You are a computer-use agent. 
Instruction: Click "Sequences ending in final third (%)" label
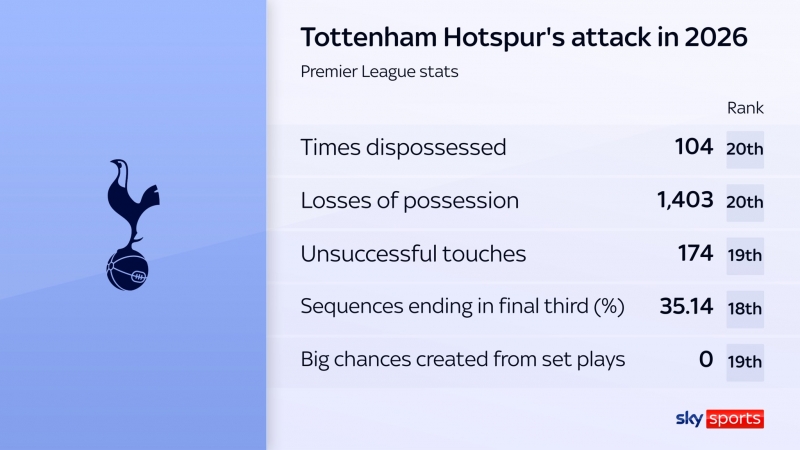(462, 307)
